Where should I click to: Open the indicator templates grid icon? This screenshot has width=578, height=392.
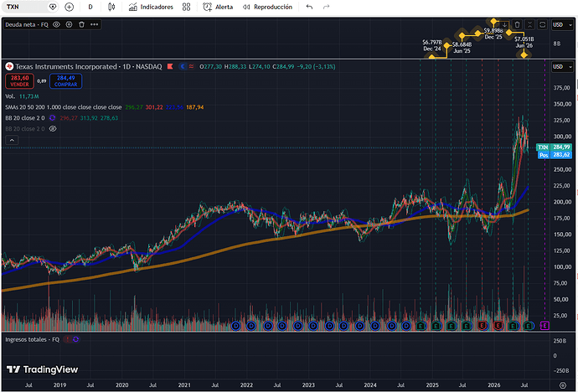point(187,7)
